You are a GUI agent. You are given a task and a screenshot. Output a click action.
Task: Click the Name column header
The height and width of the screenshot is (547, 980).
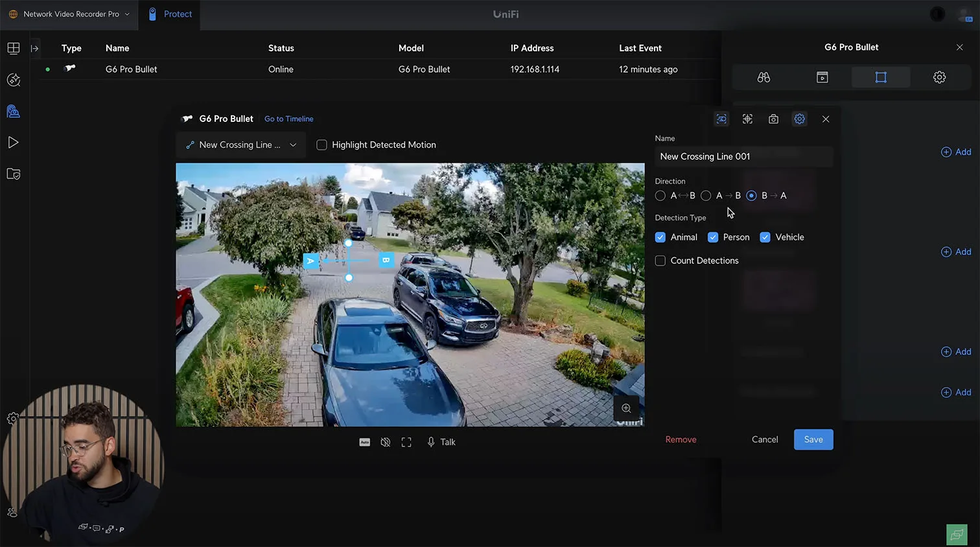pos(117,48)
